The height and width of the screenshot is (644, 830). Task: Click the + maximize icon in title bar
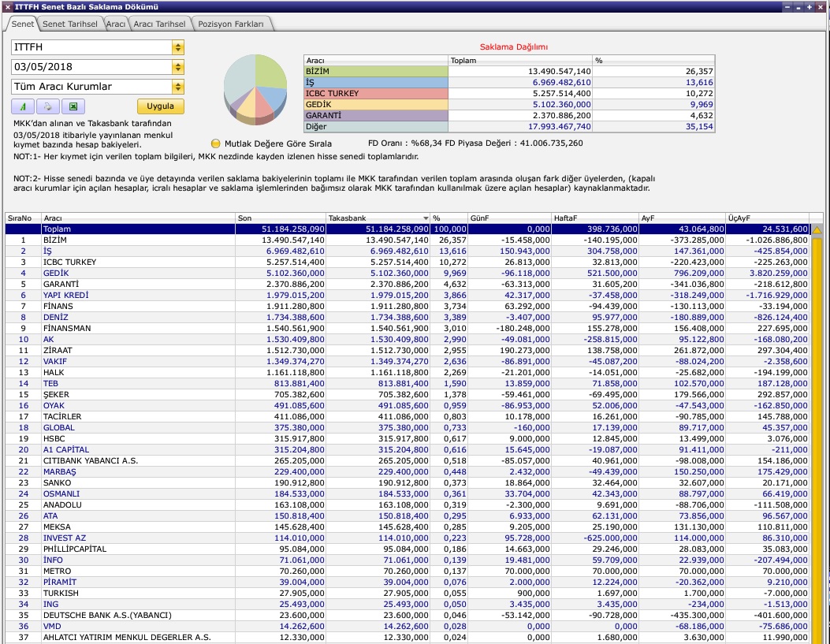pos(809,7)
